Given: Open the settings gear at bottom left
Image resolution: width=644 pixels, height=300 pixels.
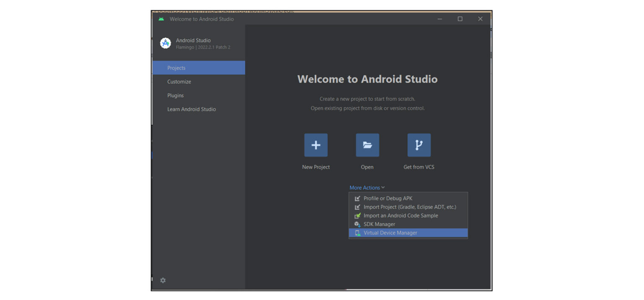Looking at the screenshot, I should point(163,280).
